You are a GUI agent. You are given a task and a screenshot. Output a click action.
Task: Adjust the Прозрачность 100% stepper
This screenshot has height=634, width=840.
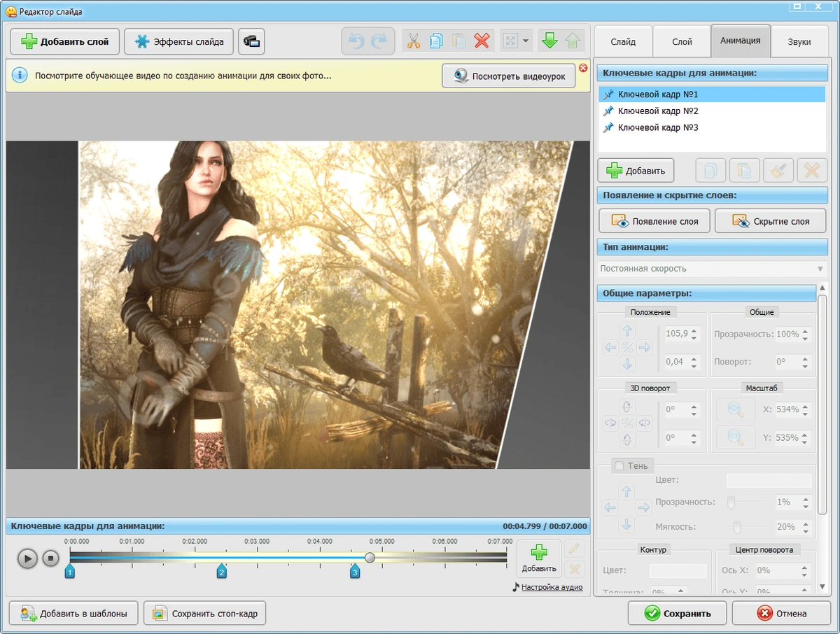806,334
